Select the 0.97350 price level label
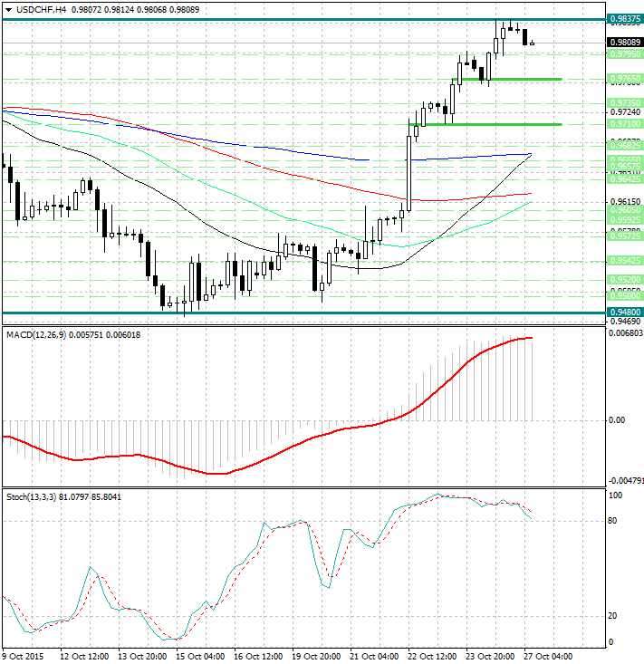Viewport: 644px width, 664px height. pyautogui.click(x=625, y=103)
